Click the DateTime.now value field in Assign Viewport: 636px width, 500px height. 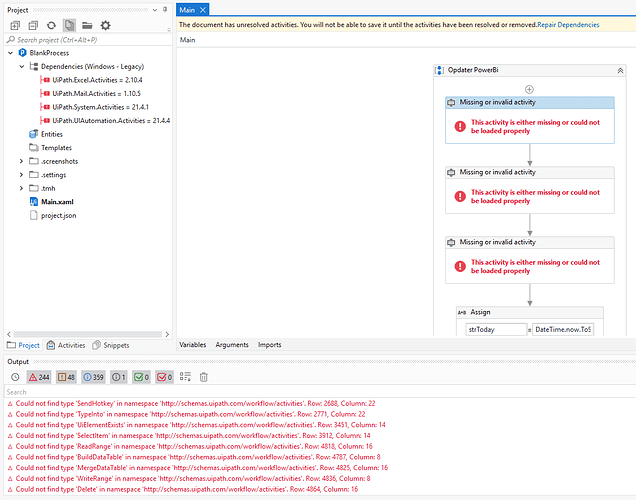(563, 330)
